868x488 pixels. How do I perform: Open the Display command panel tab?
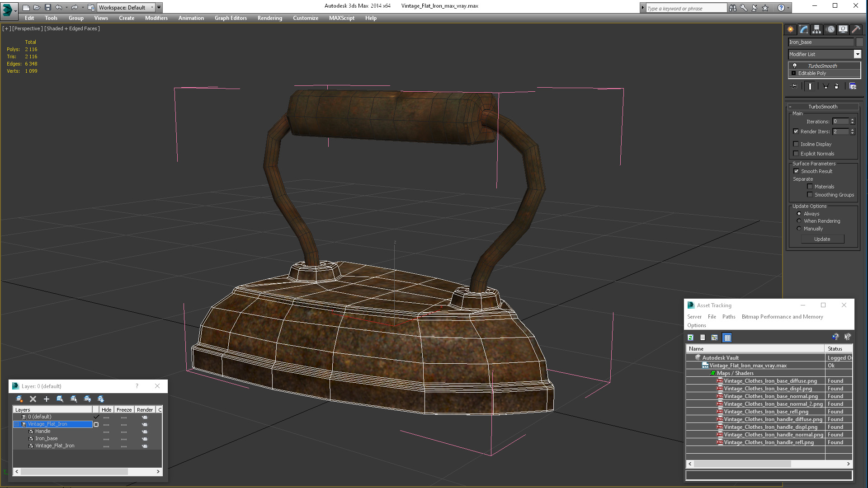[843, 29]
